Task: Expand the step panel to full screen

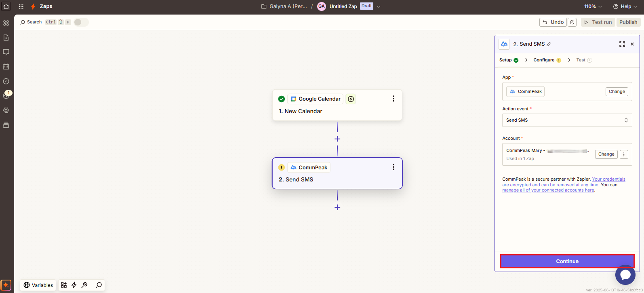Action: click(x=622, y=44)
